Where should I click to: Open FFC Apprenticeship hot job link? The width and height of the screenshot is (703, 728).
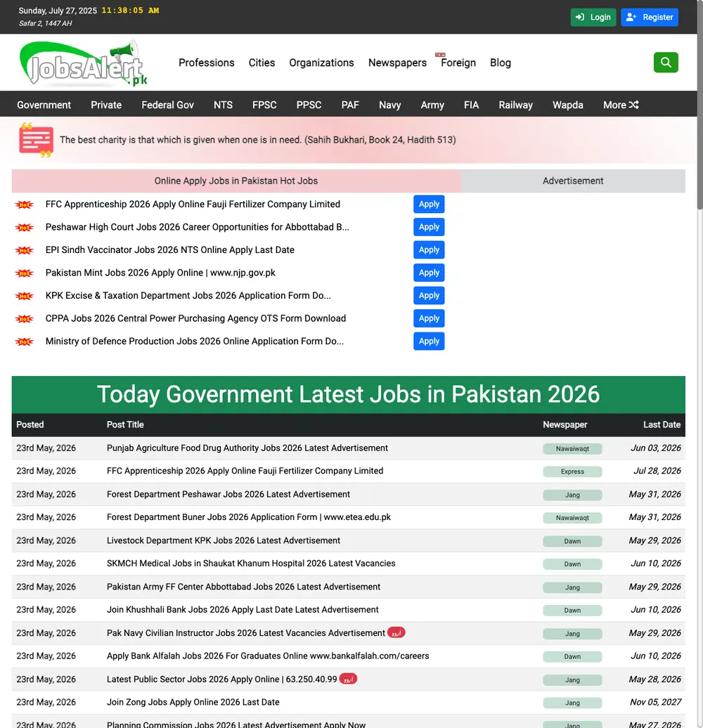pos(193,204)
